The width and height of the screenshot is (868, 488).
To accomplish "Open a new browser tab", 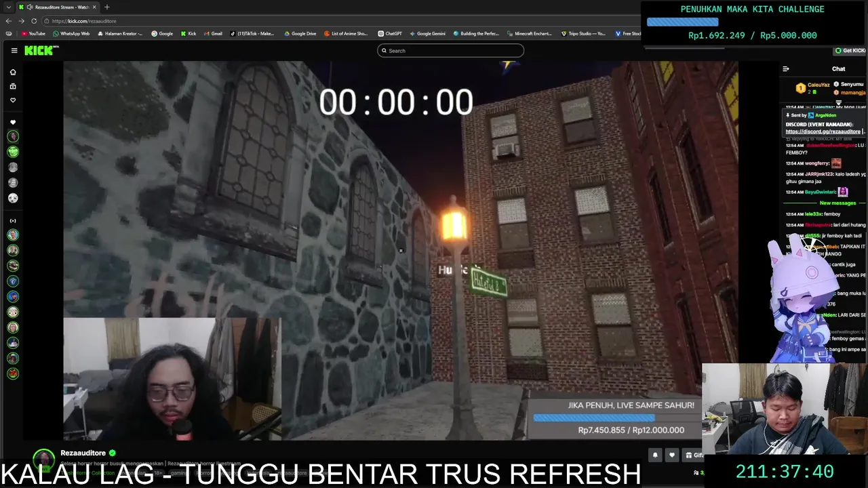I will [x=106, y=7].
